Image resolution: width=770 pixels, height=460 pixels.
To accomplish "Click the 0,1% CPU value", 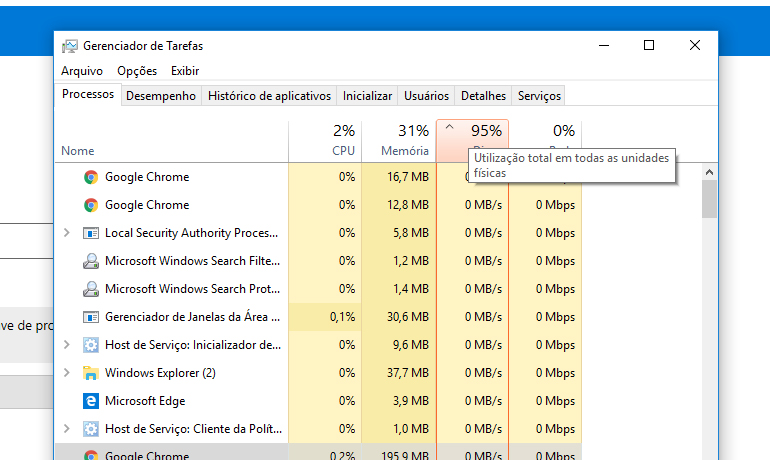I will [x=342, y=317].
